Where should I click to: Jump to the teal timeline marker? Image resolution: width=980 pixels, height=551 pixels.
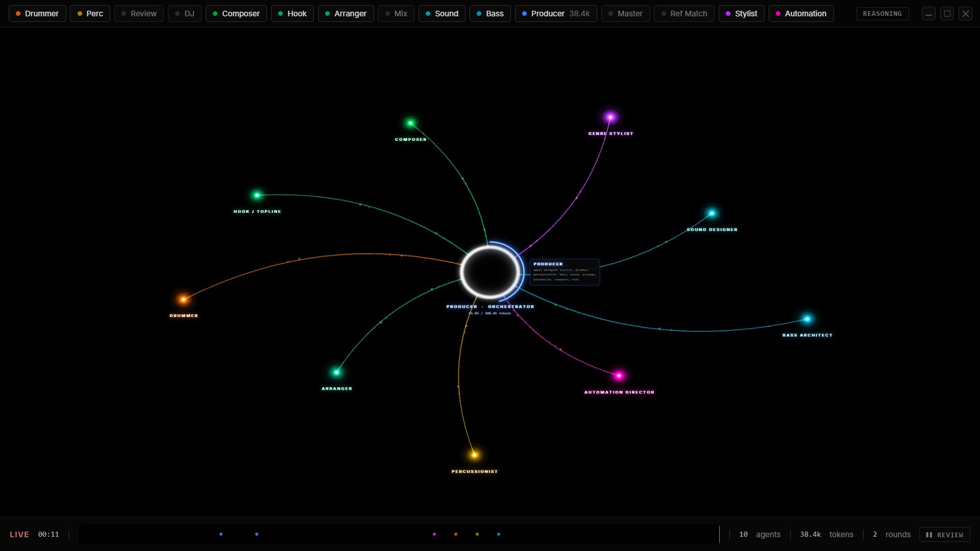[x=499, y=534]
